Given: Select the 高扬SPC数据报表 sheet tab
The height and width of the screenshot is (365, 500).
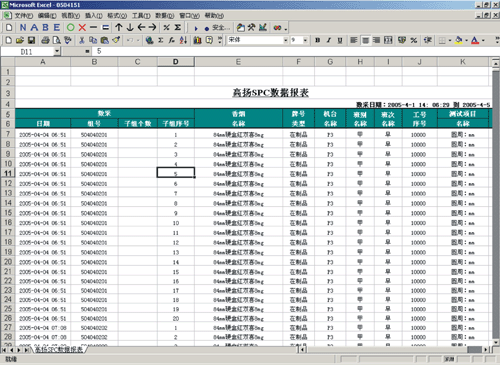Looking at the screenshot, I should click(59, 350).
